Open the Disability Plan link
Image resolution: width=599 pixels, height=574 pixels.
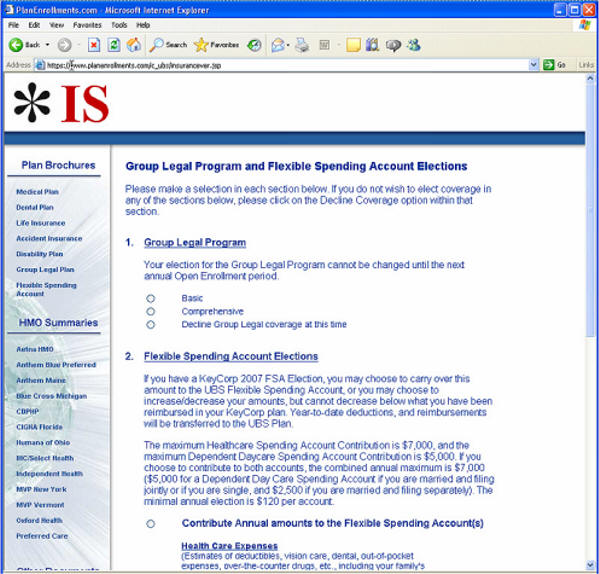[x=39, y=254]
